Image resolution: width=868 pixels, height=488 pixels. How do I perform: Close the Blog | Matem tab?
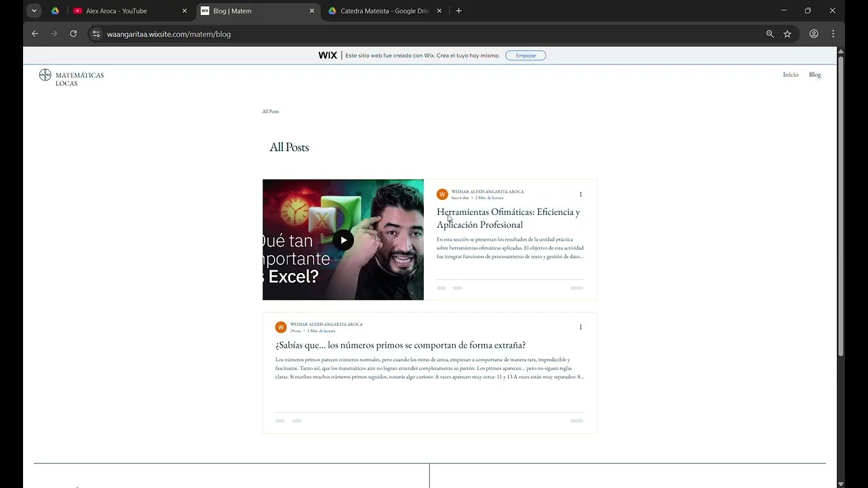[x=312, y=11]
